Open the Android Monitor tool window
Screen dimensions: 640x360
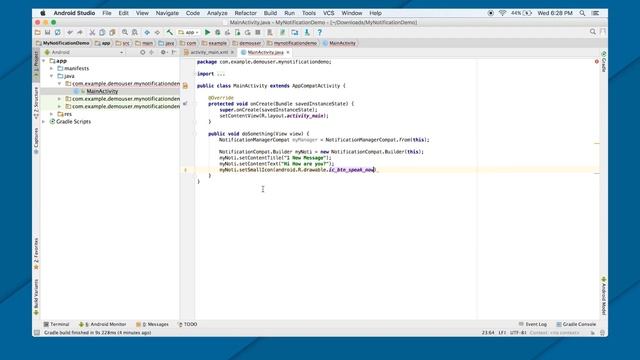(x=102, y=324)
